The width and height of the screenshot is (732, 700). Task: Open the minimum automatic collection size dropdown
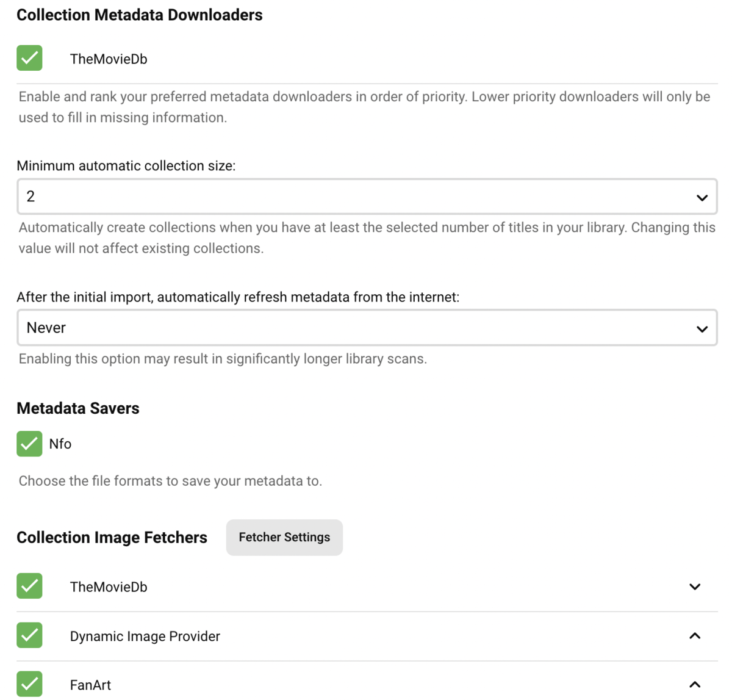click(x=366, y=197)
